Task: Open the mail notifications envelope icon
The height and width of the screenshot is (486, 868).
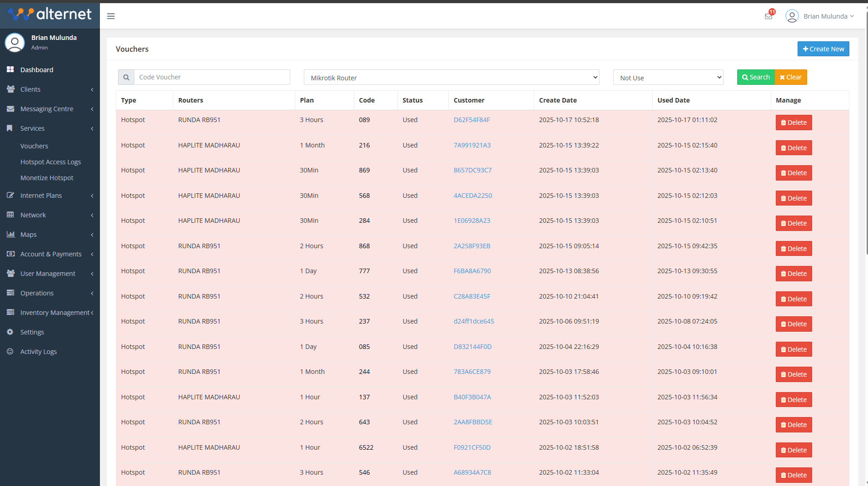Action: pyautogui.click(x=768, y=16)
